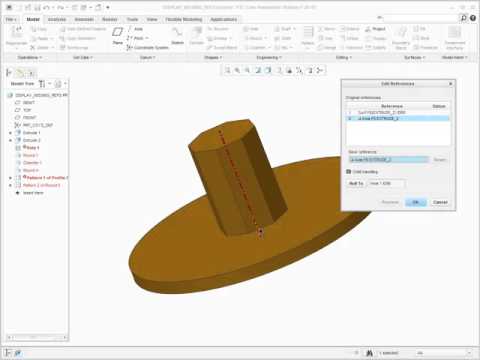Select the Axis datum tool

135,29
